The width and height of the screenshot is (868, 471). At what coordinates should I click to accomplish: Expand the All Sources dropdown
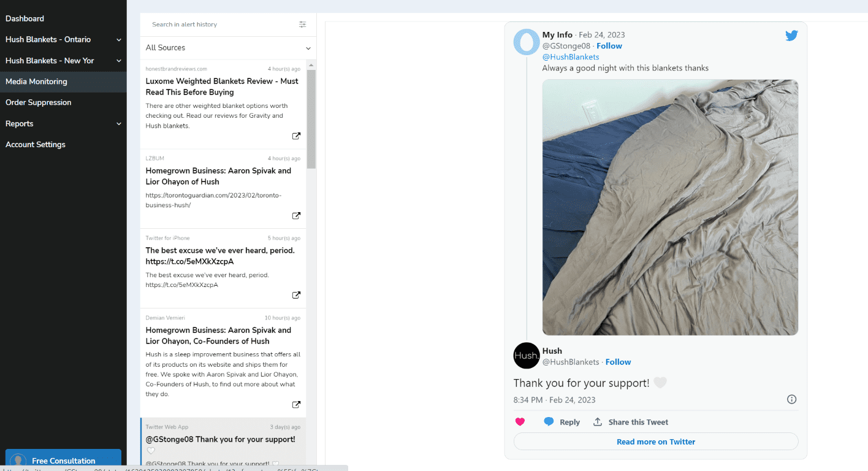point(228,48)
